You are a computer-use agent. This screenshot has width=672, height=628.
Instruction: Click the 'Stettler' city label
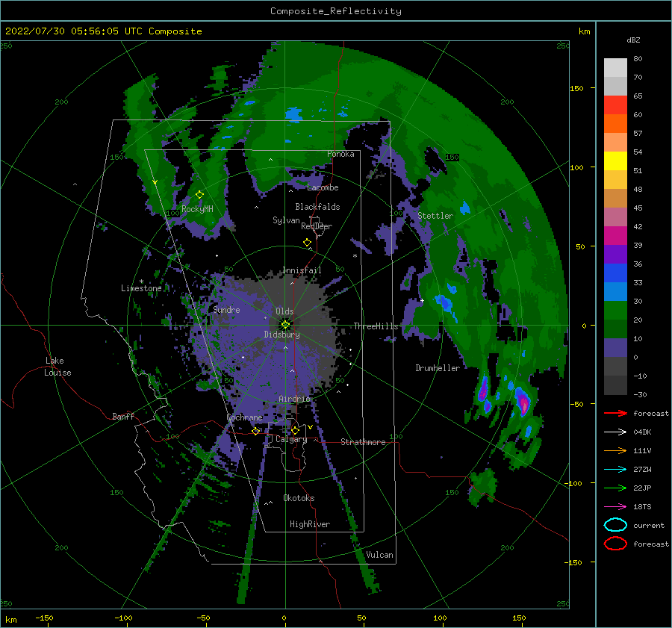435,216
